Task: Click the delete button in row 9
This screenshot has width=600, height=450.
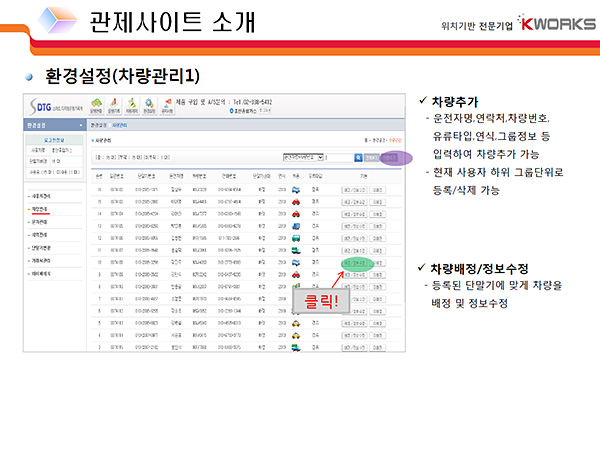Action: [x=377, y=275]
